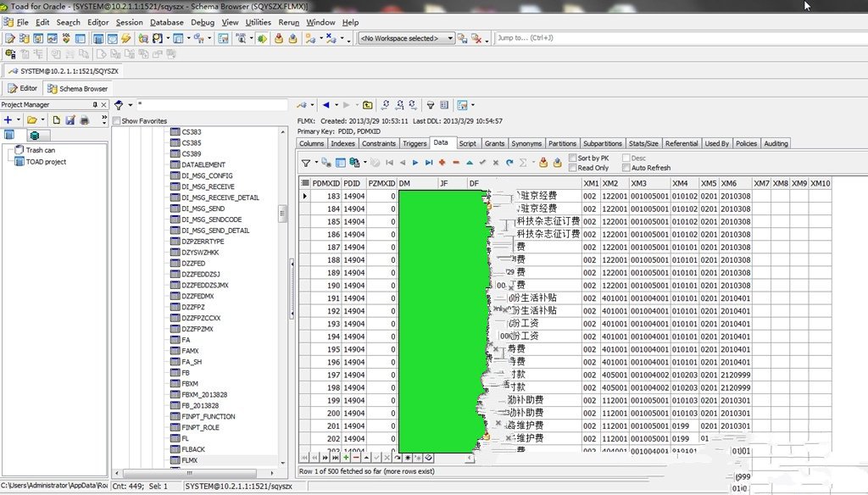This screenshot has width=868, height=495.
Task: Click the blue last-record arrow in Data toolbar
Action: tap(429, 163)
